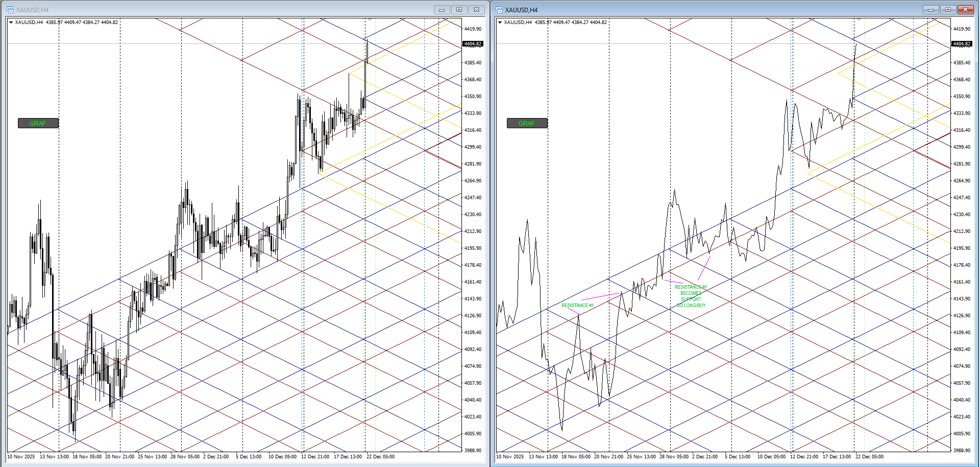Expand the symbol arrow in the left chart header

pyautogui.click(x=11, y=22)
